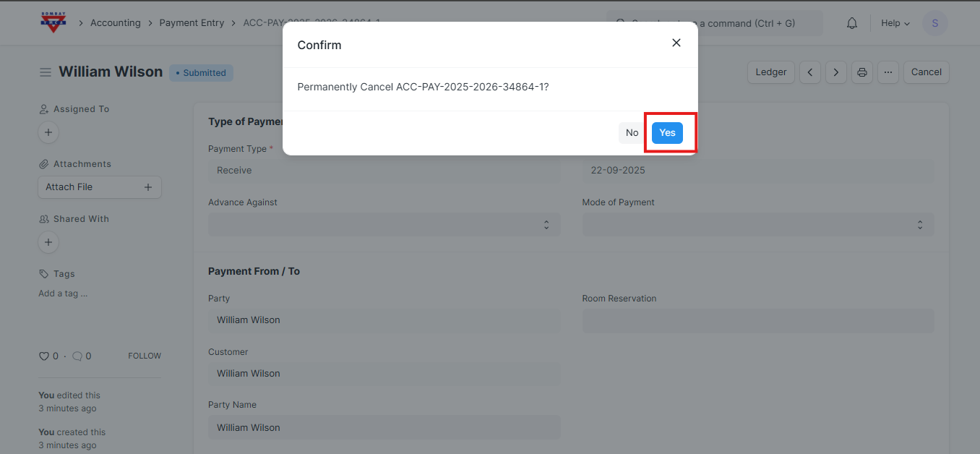Screen dimensions: 980x454
Task: Close the Confirm dialog with X
Action: click(x=676, y=43)
